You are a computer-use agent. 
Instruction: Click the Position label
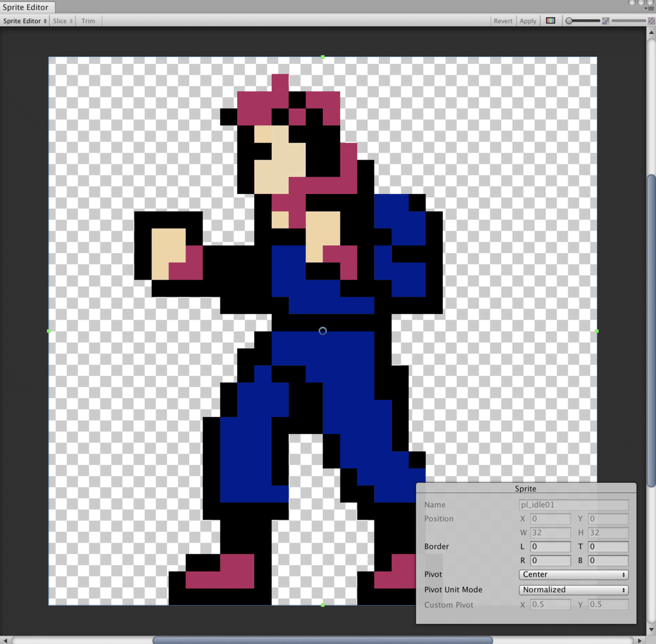(439, 519)
